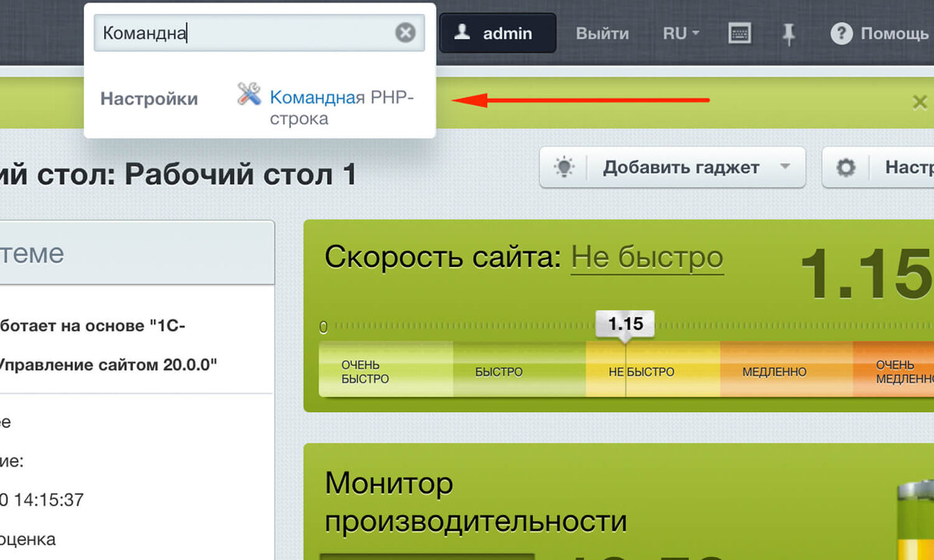Click the 1.15 marker on the speed gauge
This screenshot has width=934, height=560.
(625, 322)
